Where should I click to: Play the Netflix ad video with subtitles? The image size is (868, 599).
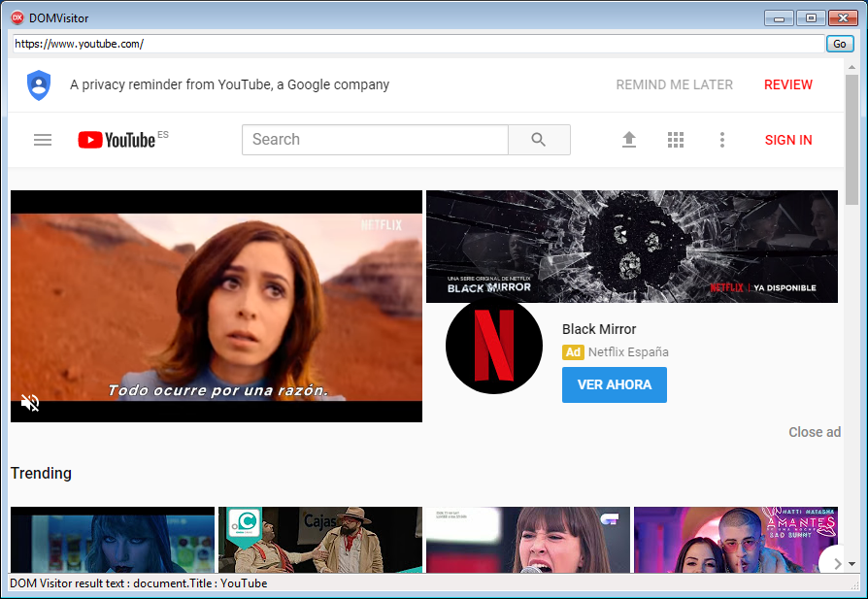point(217,306)
